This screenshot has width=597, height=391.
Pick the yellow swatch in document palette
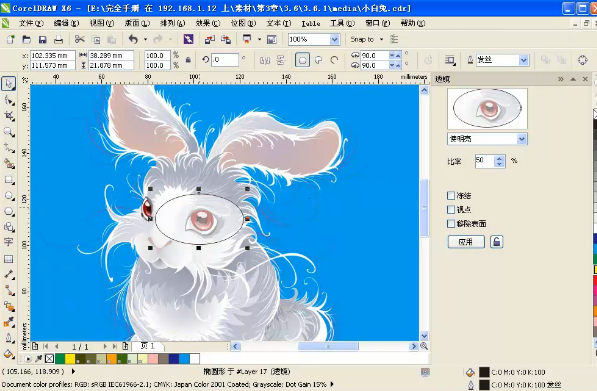pyautogui.click(x=70, y=359)
